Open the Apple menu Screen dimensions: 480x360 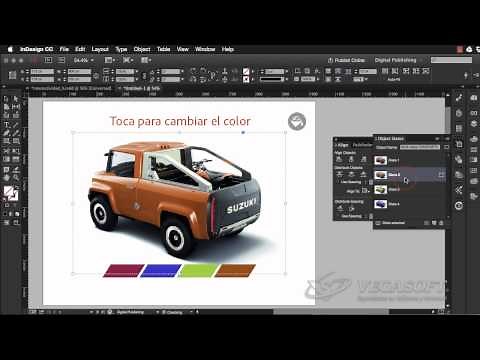[10, 49]
